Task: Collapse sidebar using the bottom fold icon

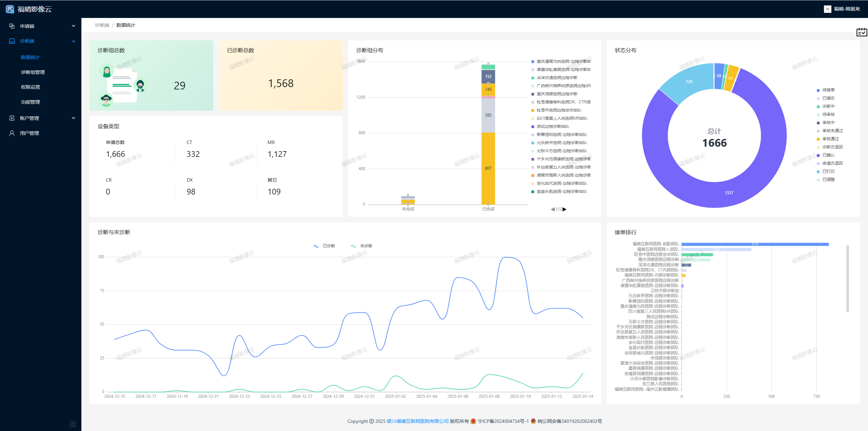Action: (x=73, y=424)
